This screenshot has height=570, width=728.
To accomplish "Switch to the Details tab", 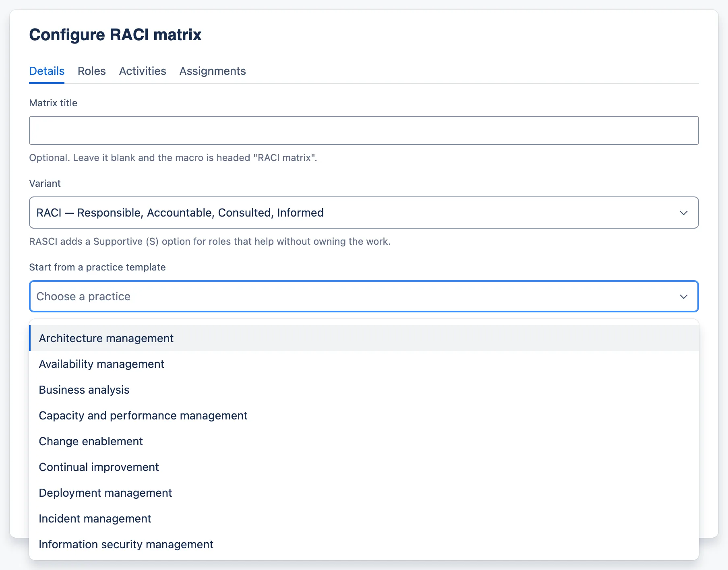I will pos(47,71).
